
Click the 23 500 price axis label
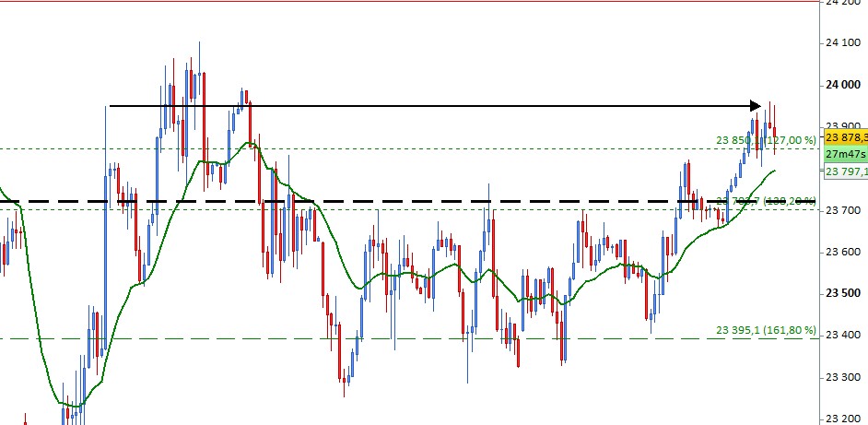coord(843,293)
